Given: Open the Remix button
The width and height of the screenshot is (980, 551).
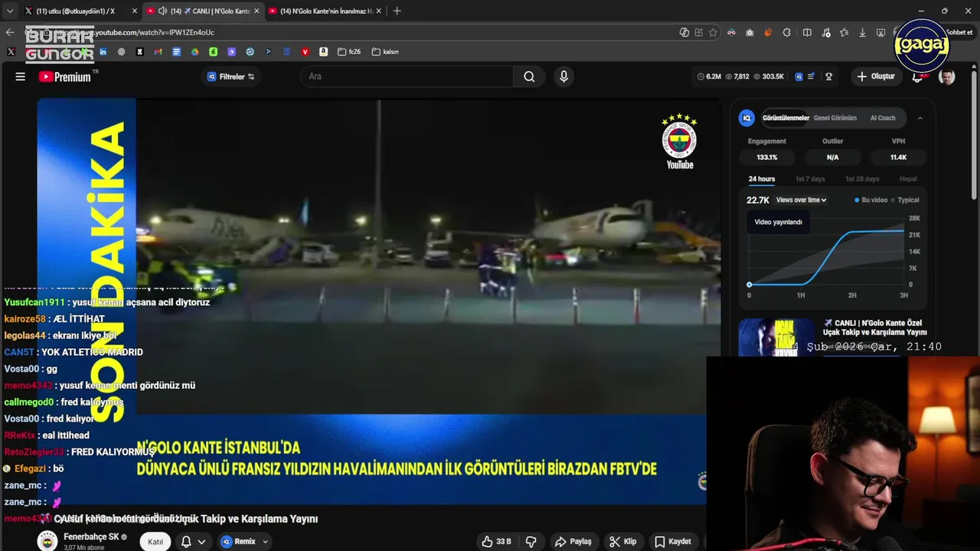Looking at the screenshot, I should 238,542.
